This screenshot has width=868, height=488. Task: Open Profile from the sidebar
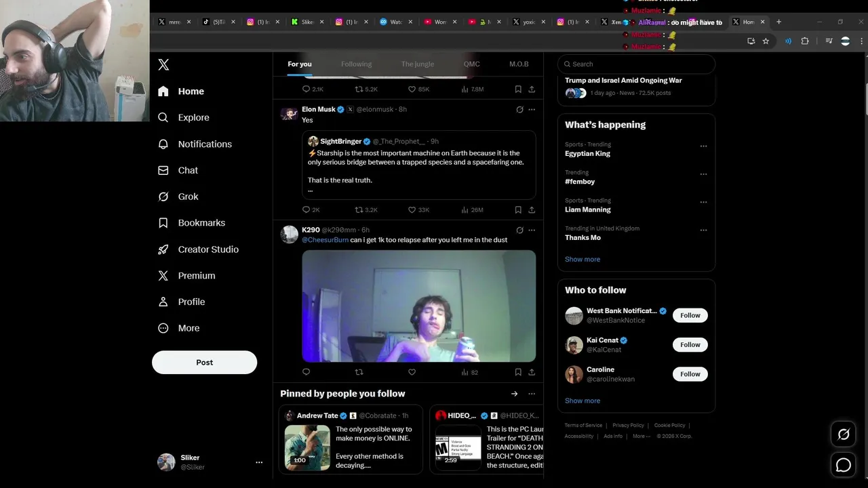pyautogui.click(x=182, y=302)
